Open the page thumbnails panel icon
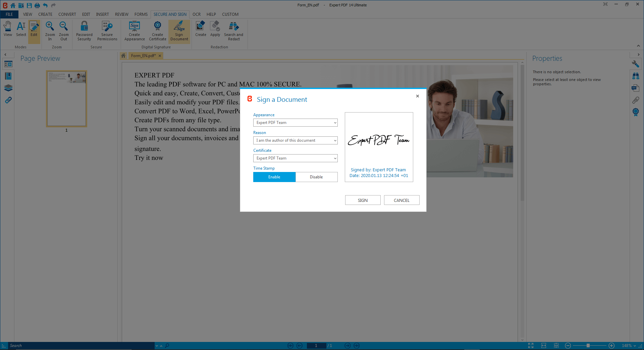The image size is (644, 350). pyautogui.click(x=8, y=64)
